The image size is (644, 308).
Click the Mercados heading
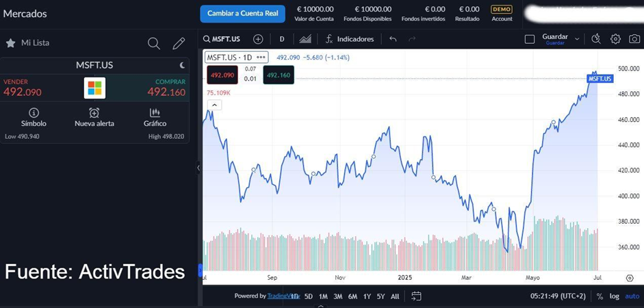point(25,14)
